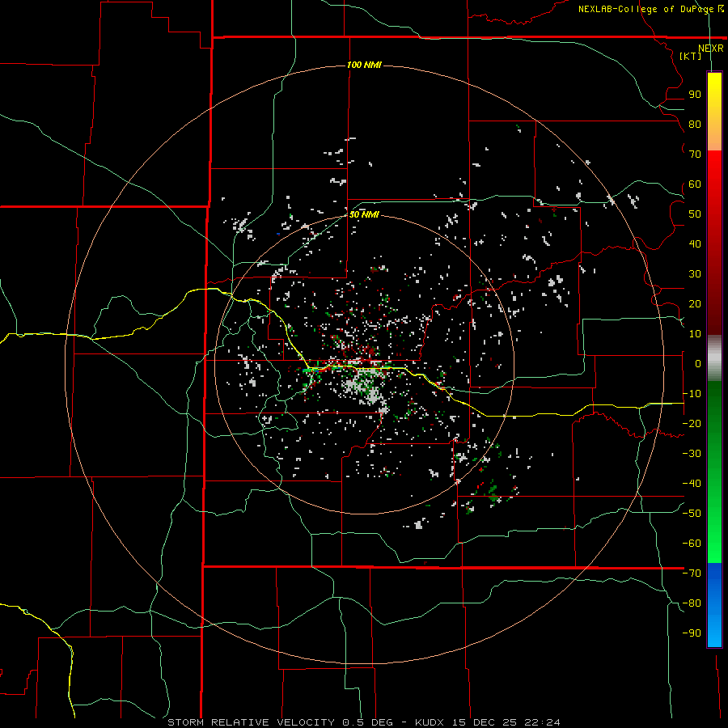This screenshot has width=728, height=728.
Task: Click the 50 NMI range ring label
Action: click(363, 214)
